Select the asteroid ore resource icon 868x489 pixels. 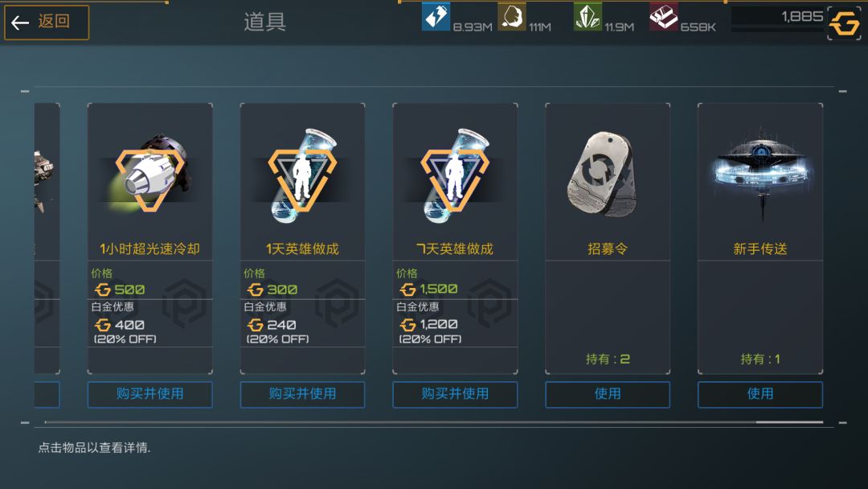511,17
